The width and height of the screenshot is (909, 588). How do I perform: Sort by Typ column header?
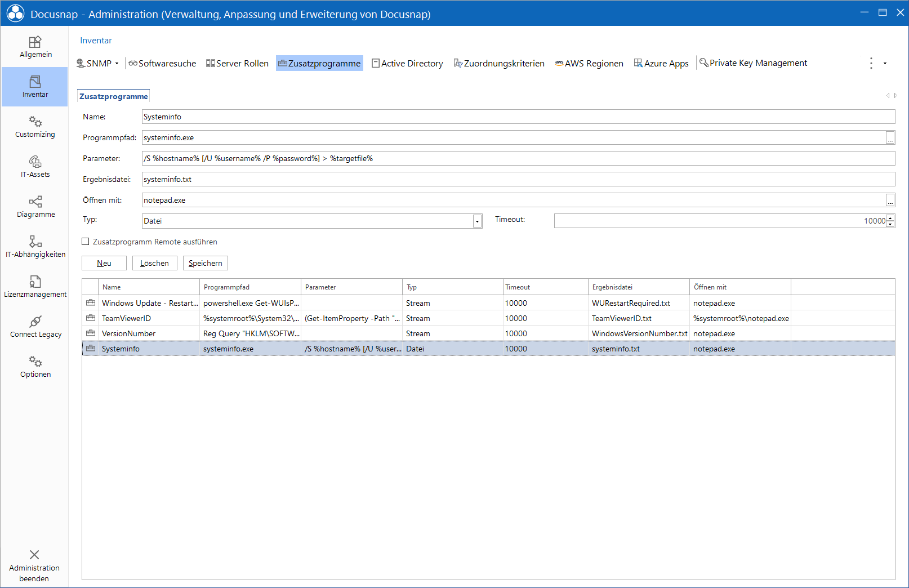453,287
